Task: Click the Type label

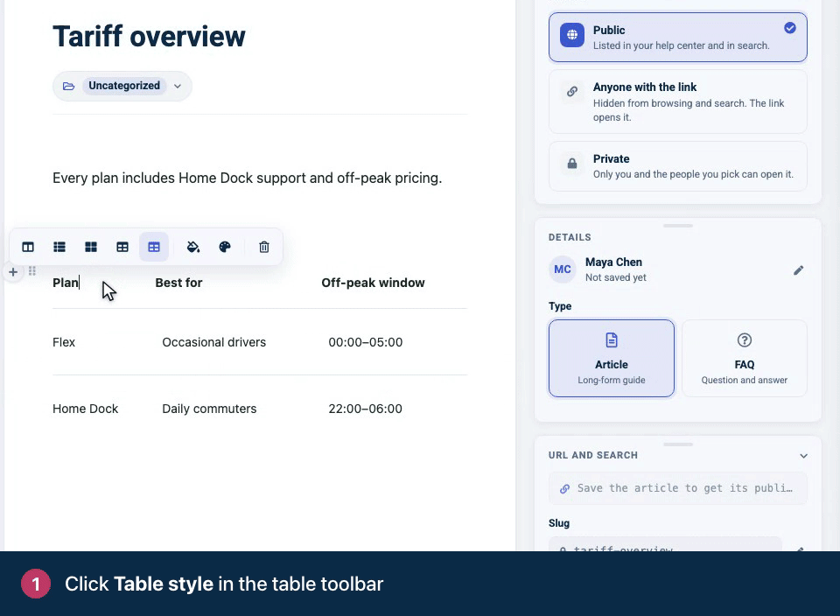Action: pos(560,306)
